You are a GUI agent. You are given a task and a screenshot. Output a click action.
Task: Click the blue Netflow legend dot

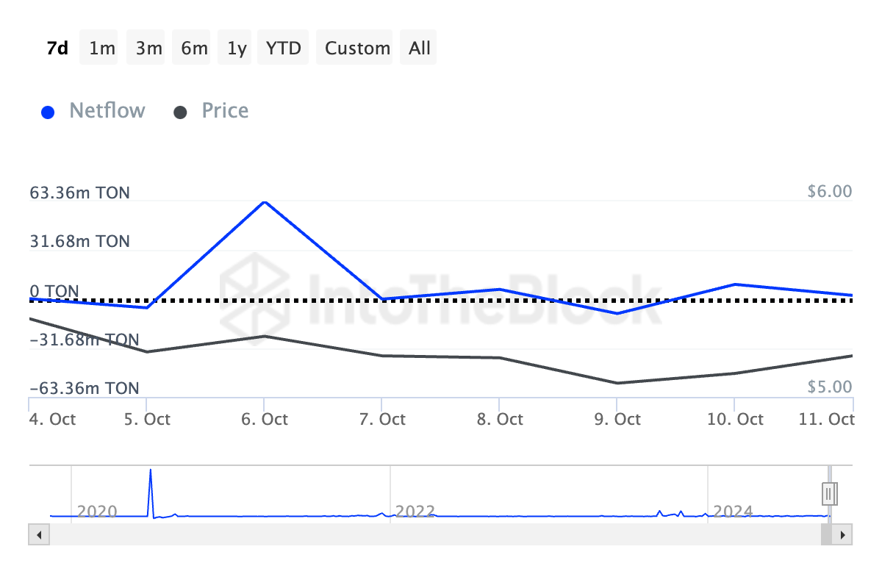[49, 112]
